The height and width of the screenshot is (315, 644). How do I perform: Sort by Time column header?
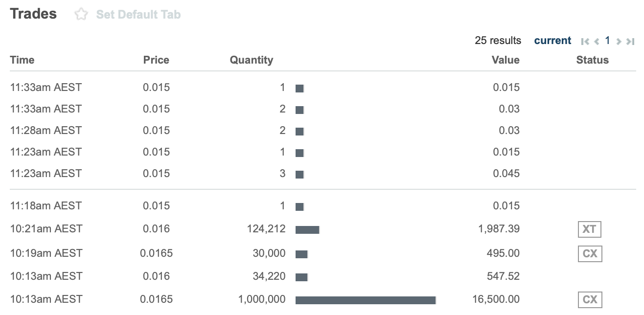[x=23, y=60]
